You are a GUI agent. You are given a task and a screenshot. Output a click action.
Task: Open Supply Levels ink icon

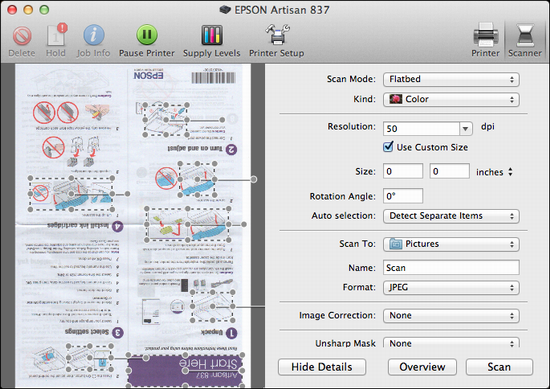[x=212, y=35]
